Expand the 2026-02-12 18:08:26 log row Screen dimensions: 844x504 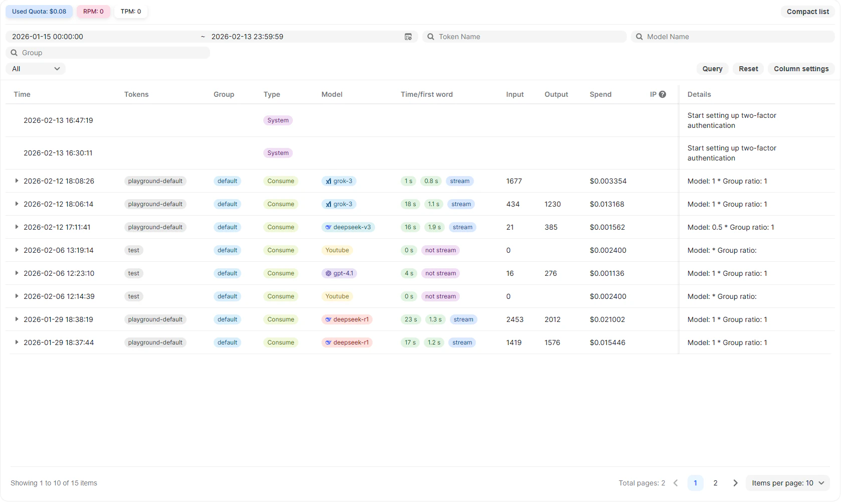17,181
